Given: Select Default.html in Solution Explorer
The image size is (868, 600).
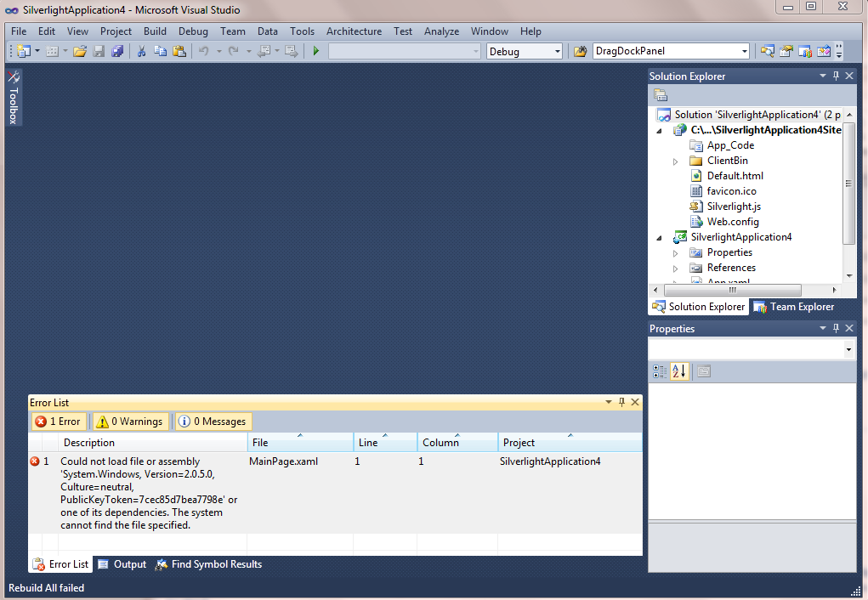Looking at the screenshot, I should (735, 176).
